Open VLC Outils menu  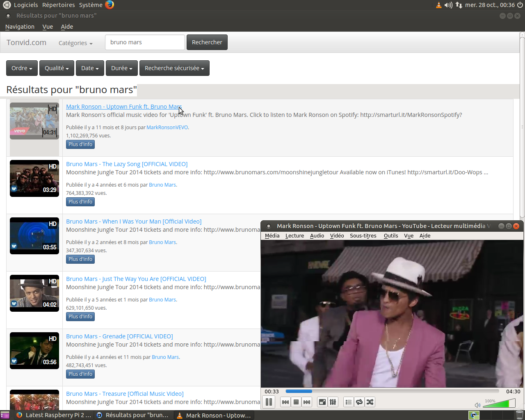pos(391,235)
